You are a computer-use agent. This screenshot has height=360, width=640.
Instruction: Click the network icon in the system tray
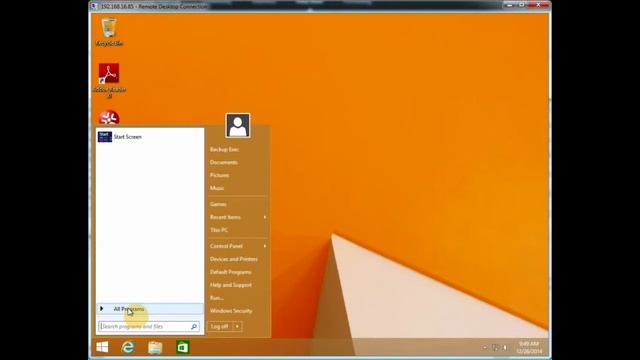coord(495,348)
